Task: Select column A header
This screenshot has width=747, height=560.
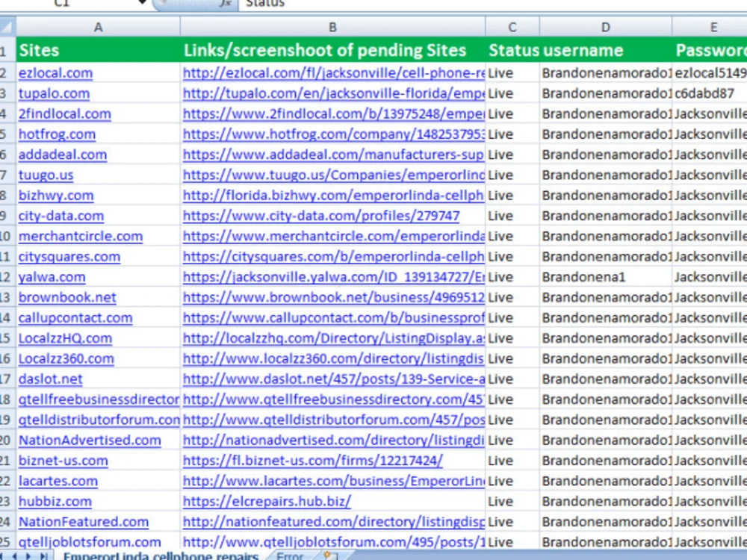Action: 98,27
